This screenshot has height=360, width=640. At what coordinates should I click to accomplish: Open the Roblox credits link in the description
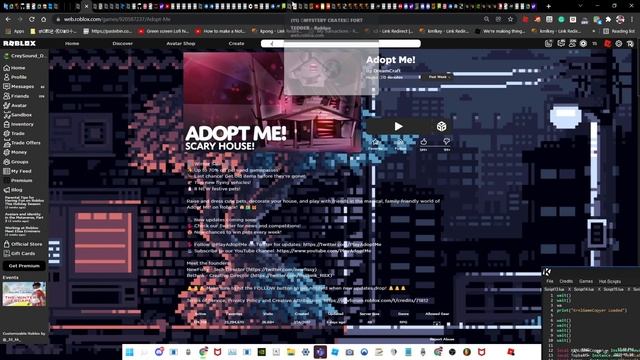click(376, 300)
